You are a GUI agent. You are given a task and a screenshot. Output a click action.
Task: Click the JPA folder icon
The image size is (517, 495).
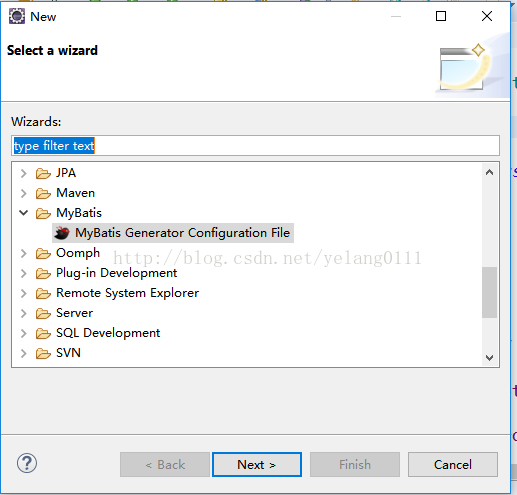click(43, 173)
